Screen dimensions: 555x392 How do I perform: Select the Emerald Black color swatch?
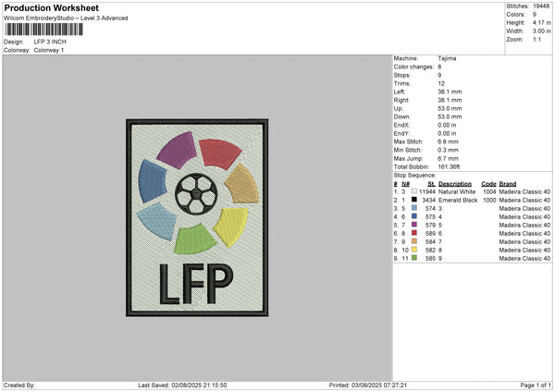[414, 200]
